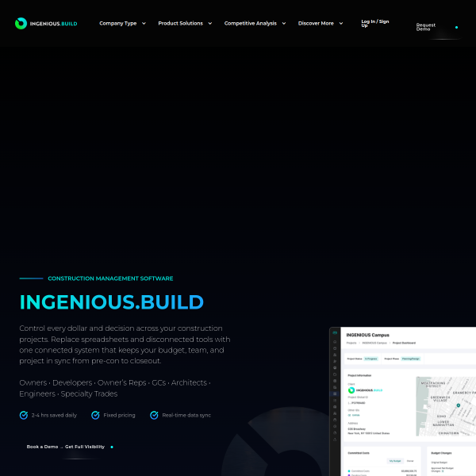Click the INGENIOUS.BUILD logo in the header
The image size is (476, 476).
tap(46, 23)
